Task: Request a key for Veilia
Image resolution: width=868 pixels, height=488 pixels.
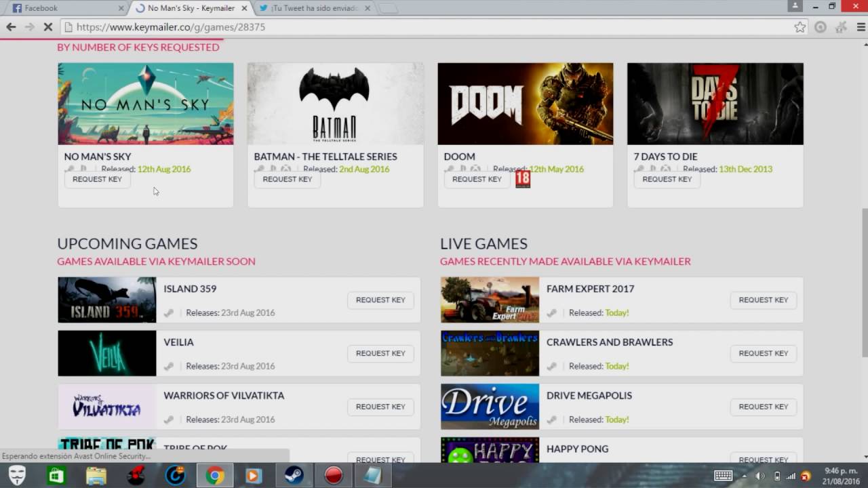Action: click(x=380, y=353)
